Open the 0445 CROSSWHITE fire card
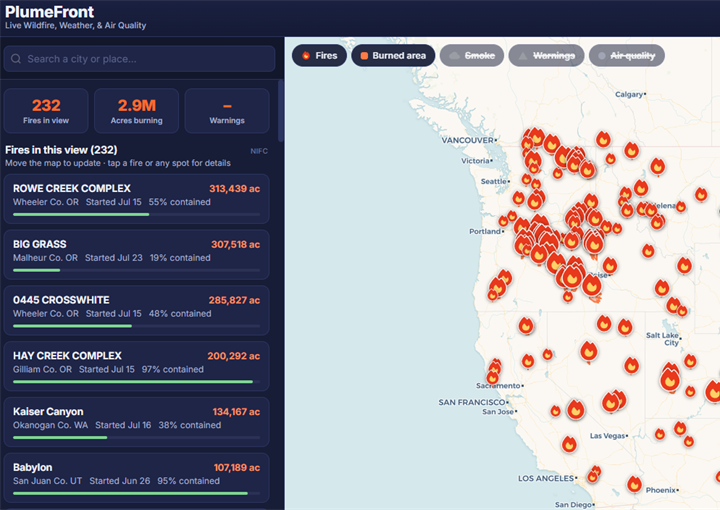 click(136, 310)
